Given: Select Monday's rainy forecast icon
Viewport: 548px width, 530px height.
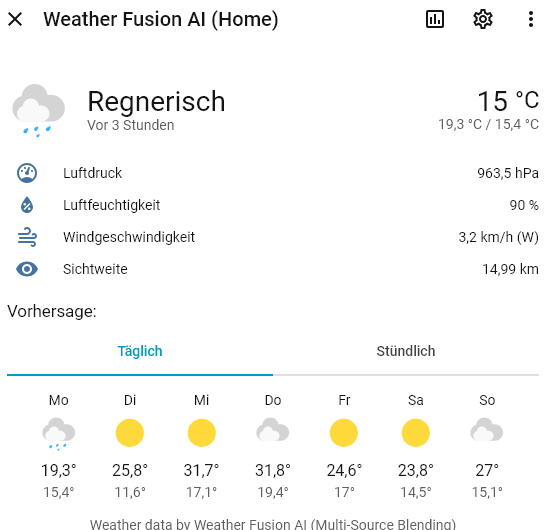Looking at the screenshot, I should tap(58, 434).
